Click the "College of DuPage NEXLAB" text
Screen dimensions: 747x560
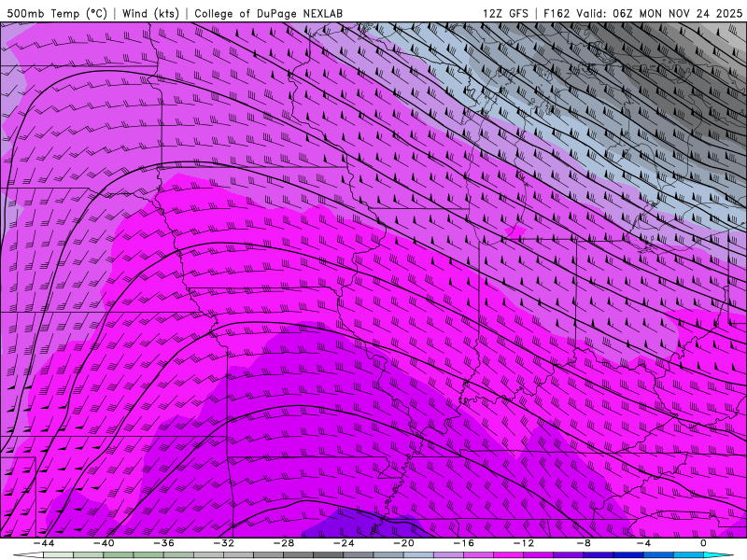(x=268, y=13)
